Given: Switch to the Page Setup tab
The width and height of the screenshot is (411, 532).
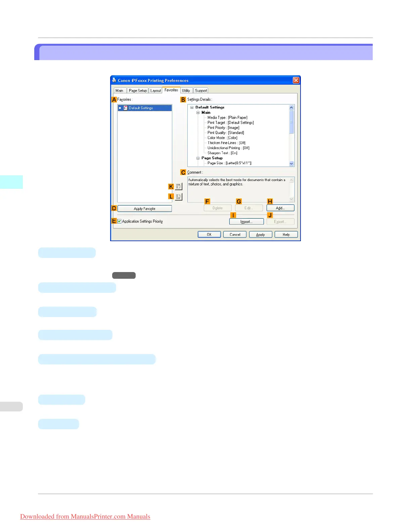Looking at the screenshot, I should pos(138,91).
